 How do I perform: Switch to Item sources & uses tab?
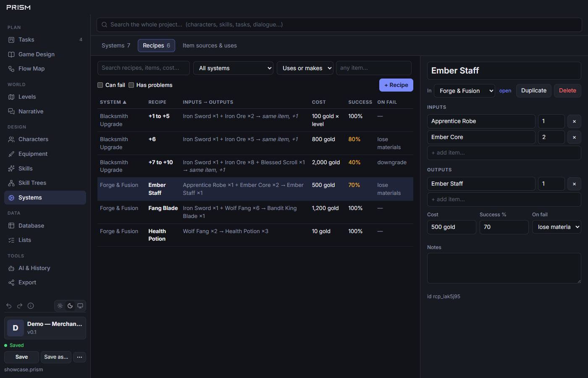[x=210, y=45]
